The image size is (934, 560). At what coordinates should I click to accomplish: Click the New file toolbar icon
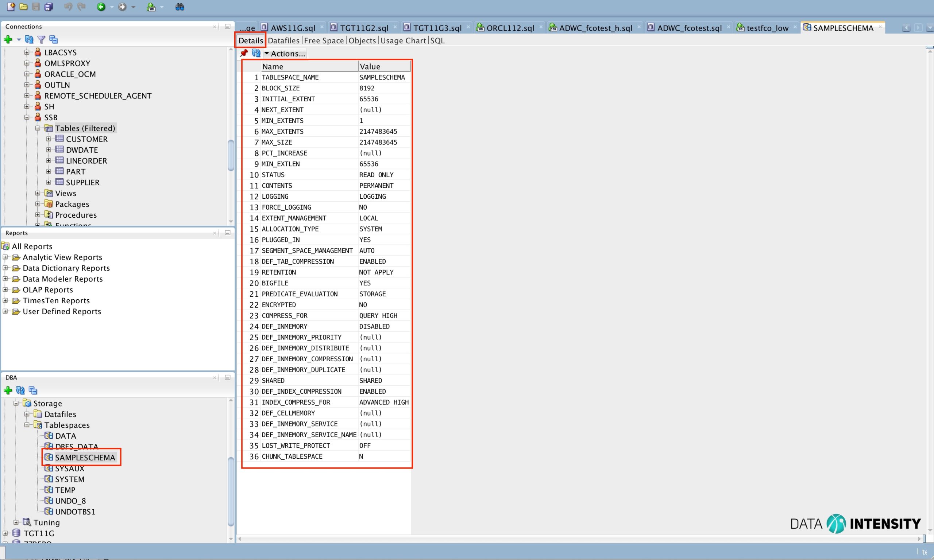[11, 7]
